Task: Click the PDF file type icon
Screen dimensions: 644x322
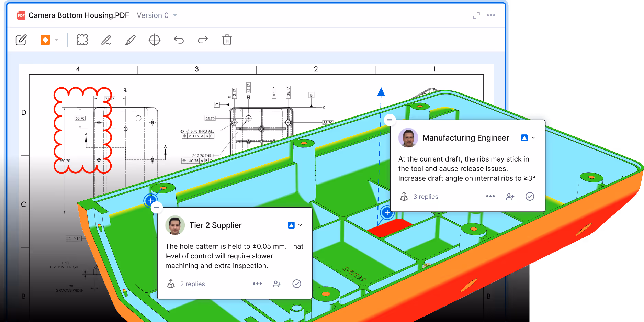Action: pyautogui.click(x=21, y=15)
